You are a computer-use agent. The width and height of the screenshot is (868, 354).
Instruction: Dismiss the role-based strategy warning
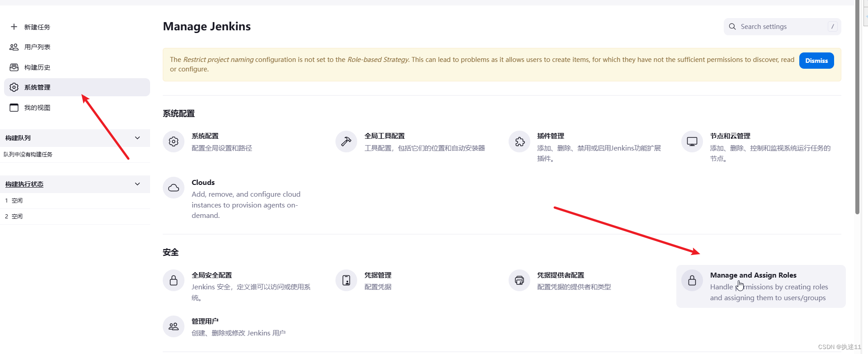816,61
